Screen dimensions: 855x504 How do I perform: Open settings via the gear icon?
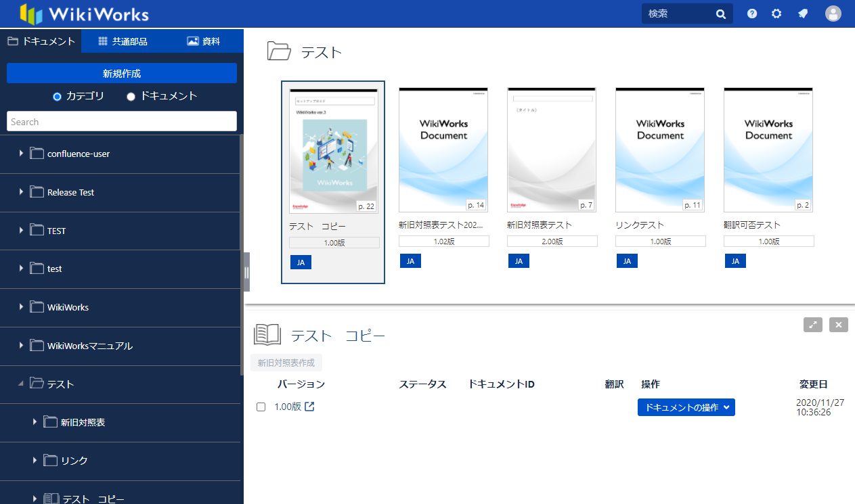(x=776, y=14)
